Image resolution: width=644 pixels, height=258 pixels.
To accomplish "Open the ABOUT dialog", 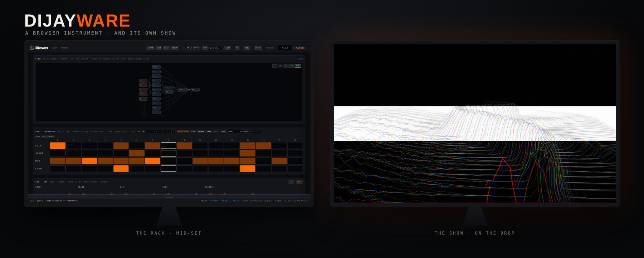I will pyautogui.click(x=175, y=48).
